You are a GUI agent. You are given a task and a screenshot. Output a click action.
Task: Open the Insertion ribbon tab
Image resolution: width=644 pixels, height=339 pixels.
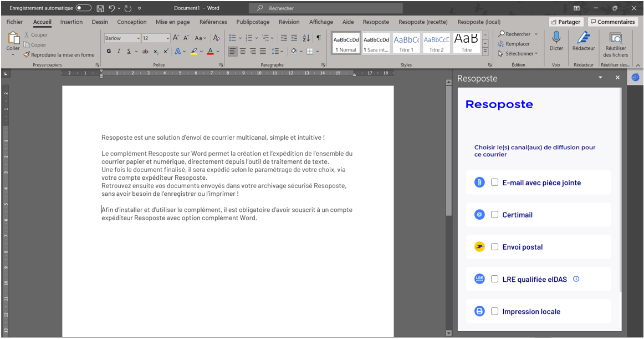pyautogui.click(x=71, y=22)
